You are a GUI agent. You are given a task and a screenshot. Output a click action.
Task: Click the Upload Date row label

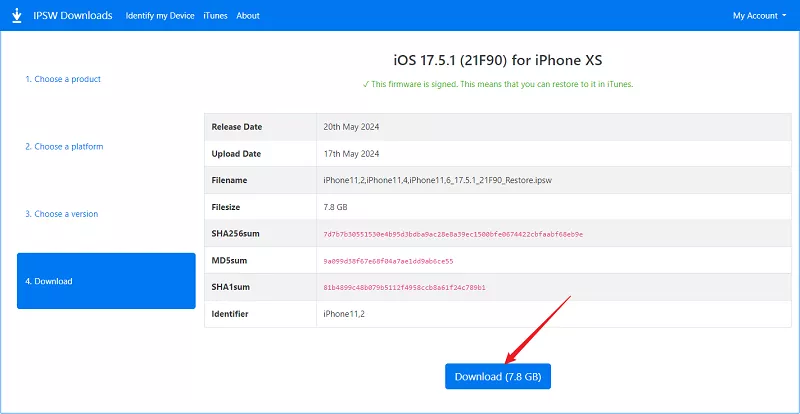point(236,154)
